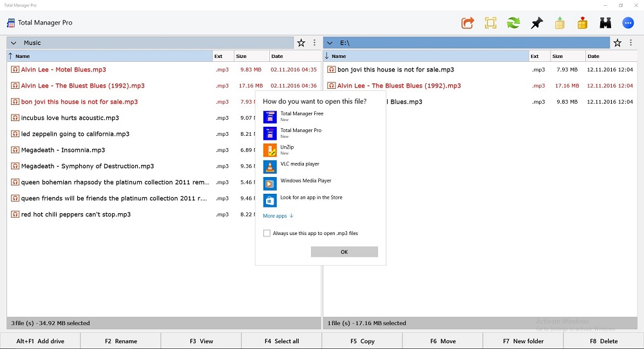Open search with the binoculars icon
The width and height of the screenshot is (644, 349).
[x=605, y=23]
